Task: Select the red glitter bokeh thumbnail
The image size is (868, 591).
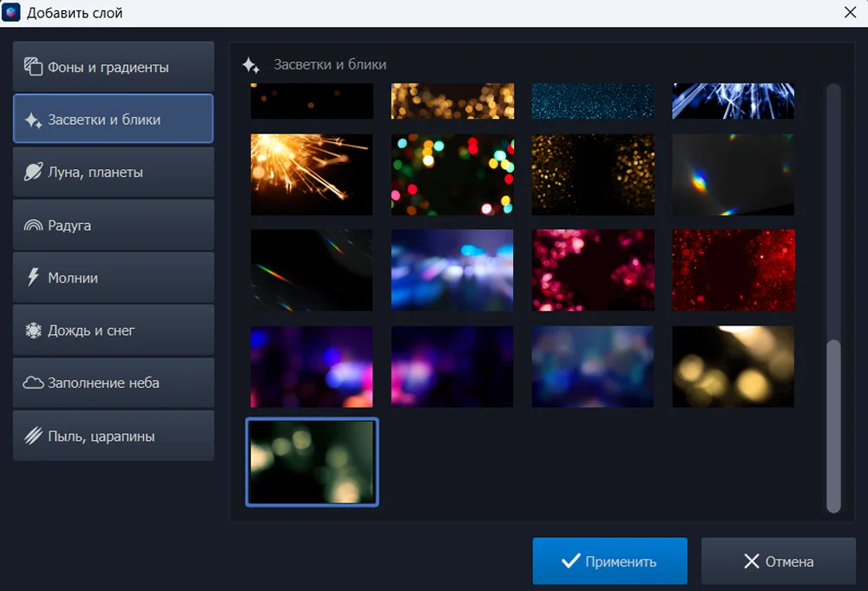Action: (733, 270)
